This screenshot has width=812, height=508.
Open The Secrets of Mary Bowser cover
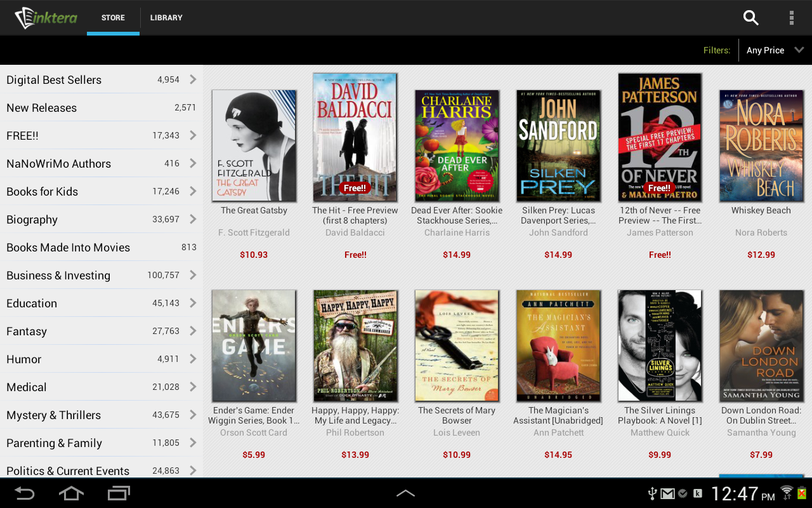pyautogui.click(x=457, y=345)
